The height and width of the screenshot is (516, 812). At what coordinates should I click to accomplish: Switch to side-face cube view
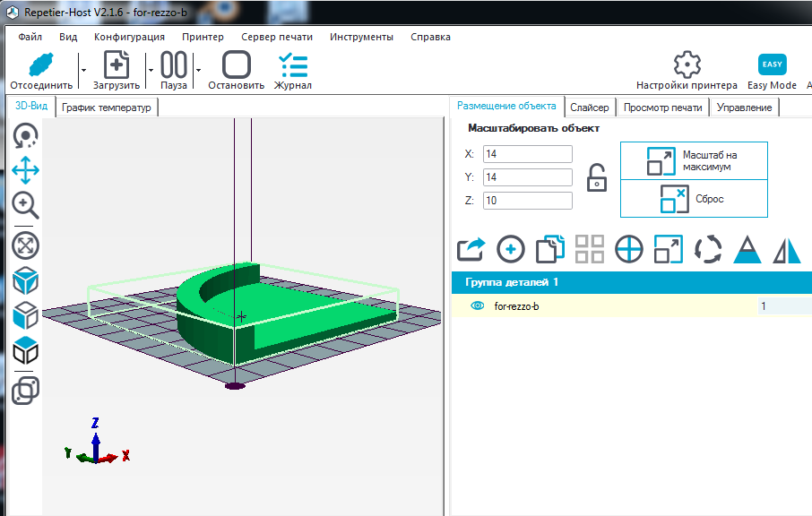25,315
